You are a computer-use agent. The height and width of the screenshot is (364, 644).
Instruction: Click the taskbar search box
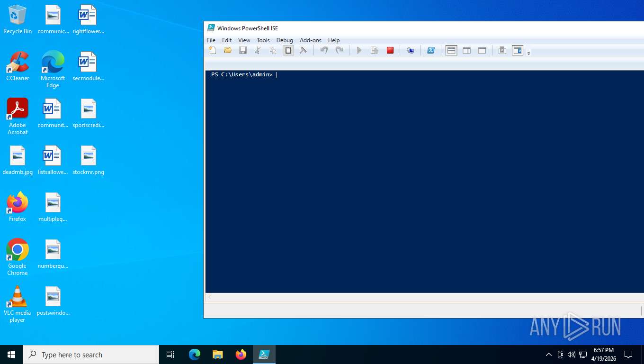tap(91, 355)
